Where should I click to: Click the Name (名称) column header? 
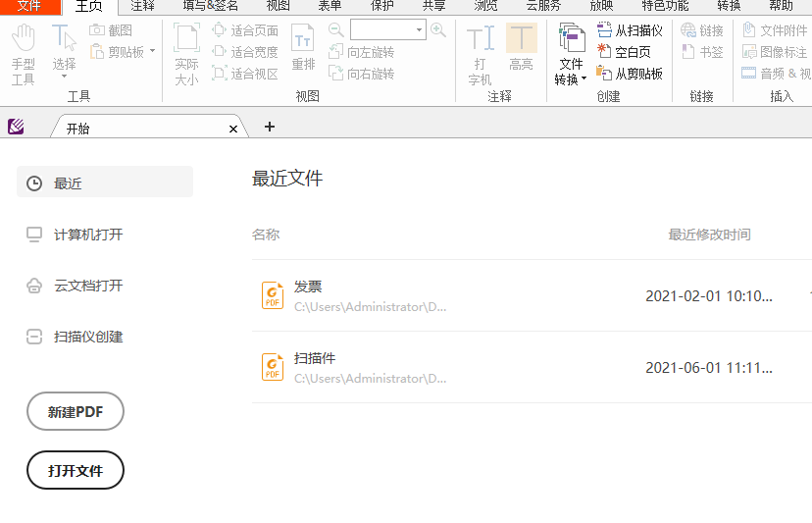266,235
